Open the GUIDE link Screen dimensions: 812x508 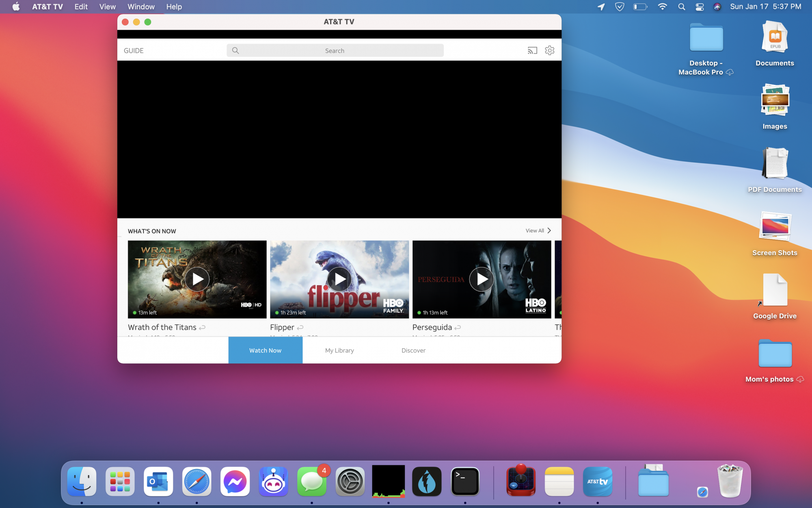134,51
